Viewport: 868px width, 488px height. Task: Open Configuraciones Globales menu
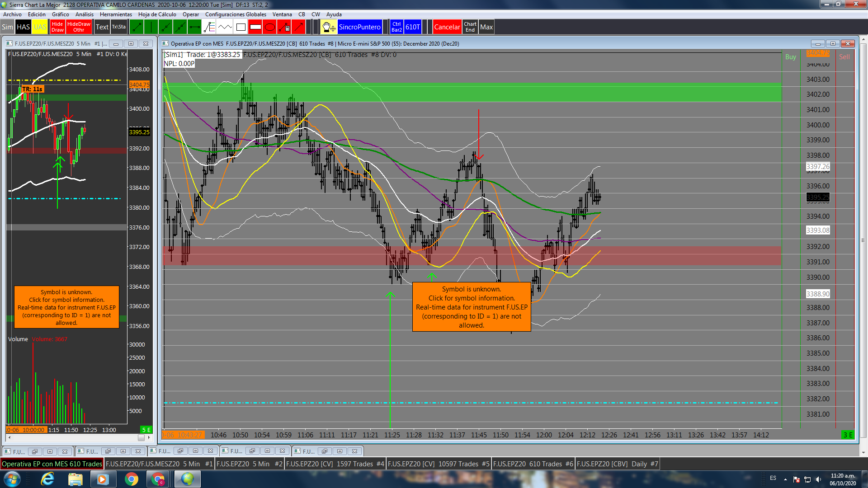236,14
